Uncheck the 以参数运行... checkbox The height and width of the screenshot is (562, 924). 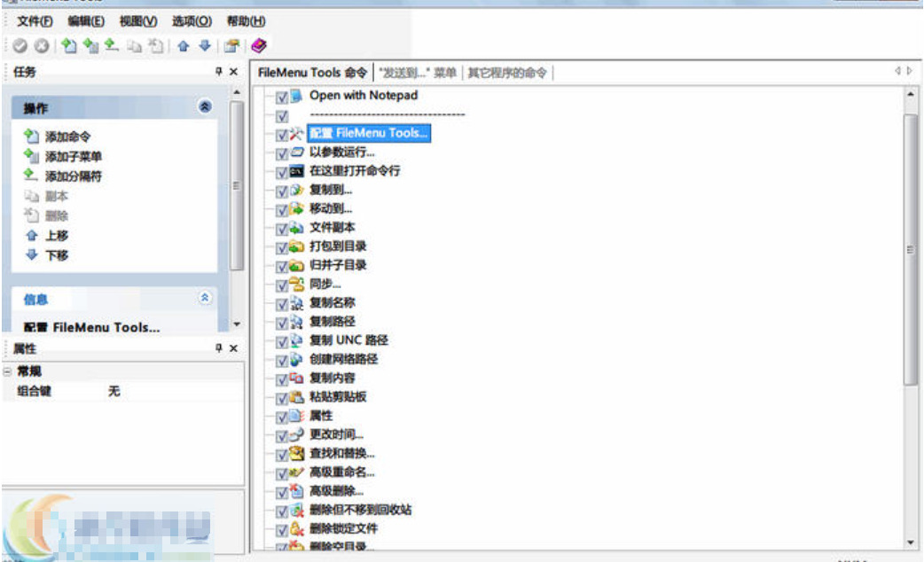pos(282,153)
